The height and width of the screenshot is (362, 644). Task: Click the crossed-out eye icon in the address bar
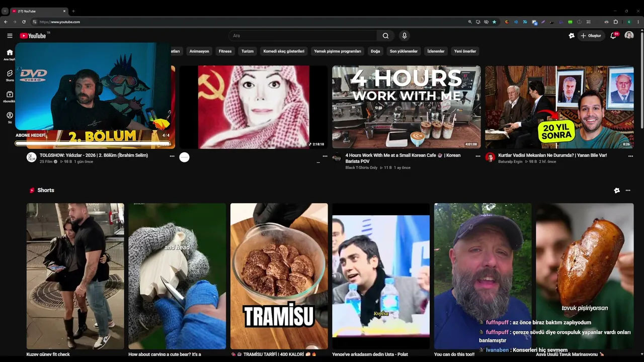point(486,22)
